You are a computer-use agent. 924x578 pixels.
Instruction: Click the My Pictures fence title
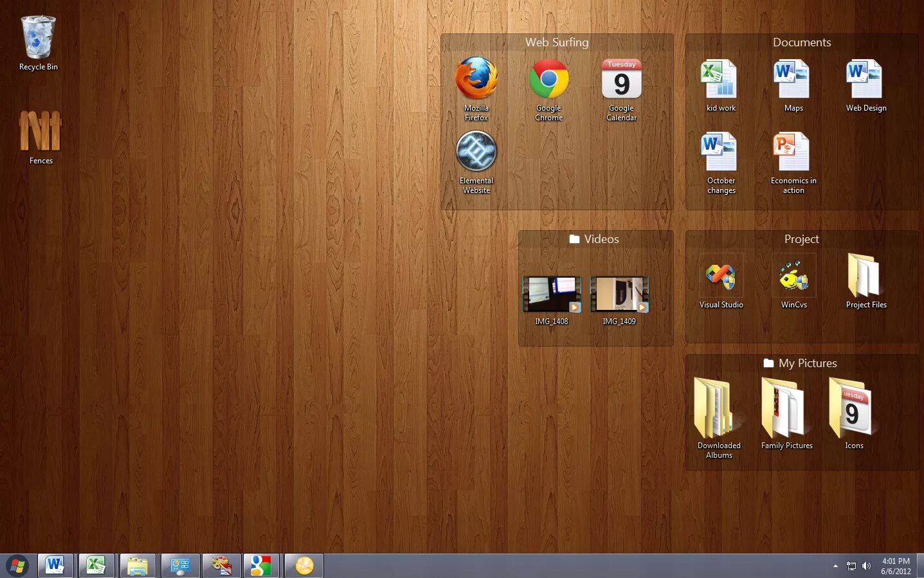[x=800, y=363]
